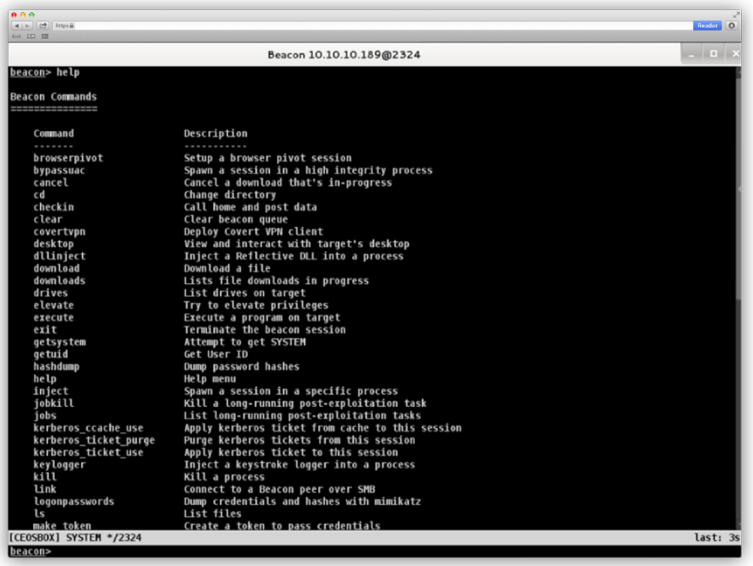753x566 pixels.
Task: Zoom the browser with the green button
Action: [32, 15]
